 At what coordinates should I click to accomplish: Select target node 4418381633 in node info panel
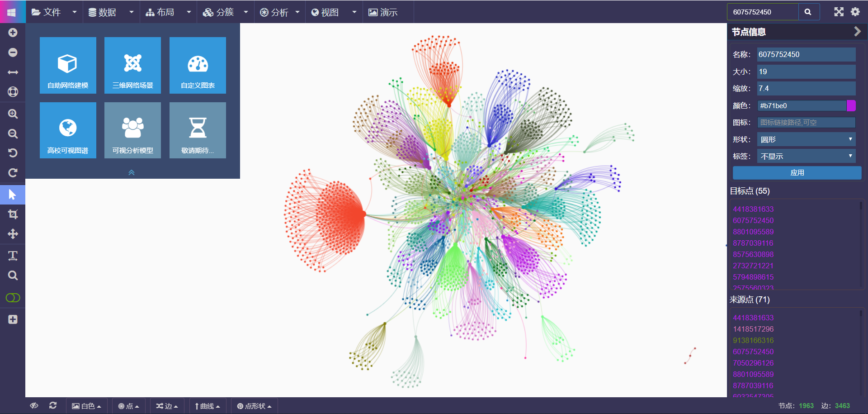point(753,209)
